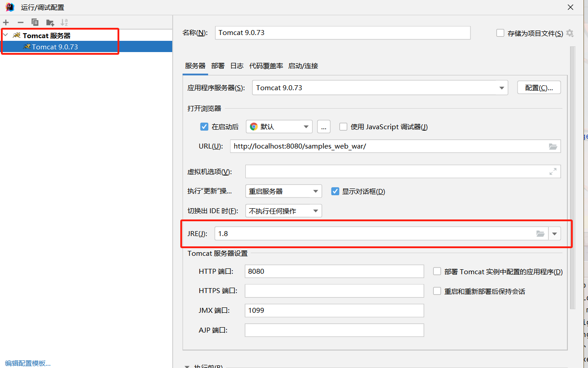This screenshot has height=368, width=588.
Task: Create new folder for configurations
Action: (50, 22)
